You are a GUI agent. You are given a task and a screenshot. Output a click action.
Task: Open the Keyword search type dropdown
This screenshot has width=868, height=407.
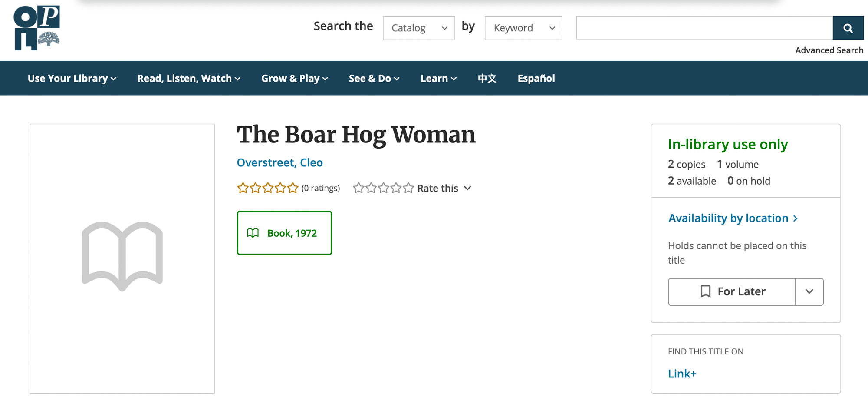point(523,28)
